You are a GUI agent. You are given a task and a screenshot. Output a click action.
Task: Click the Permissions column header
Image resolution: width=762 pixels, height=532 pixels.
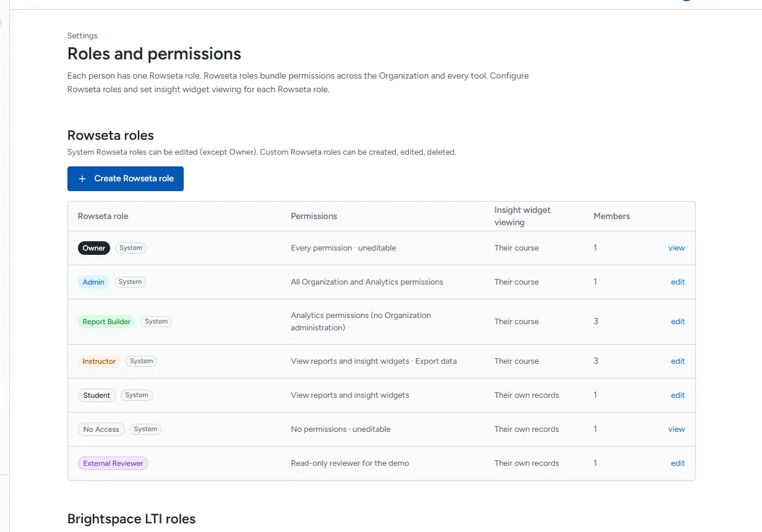tap(314, 217)
